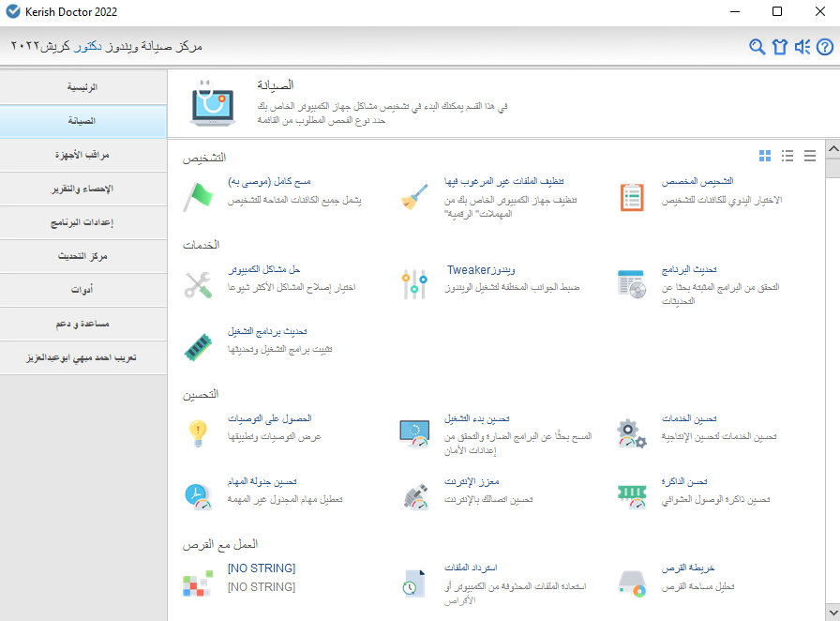Click the Windows Tweaker sliders icon

414,284
